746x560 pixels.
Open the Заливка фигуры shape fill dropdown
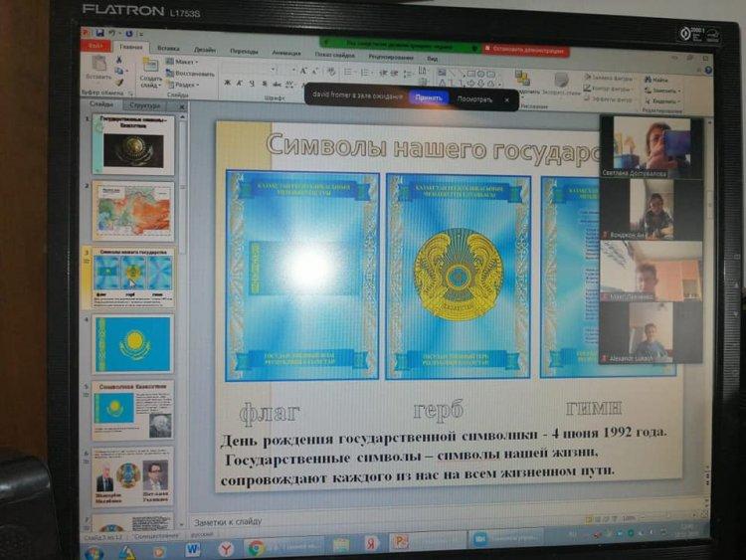[x=609, y=78]
